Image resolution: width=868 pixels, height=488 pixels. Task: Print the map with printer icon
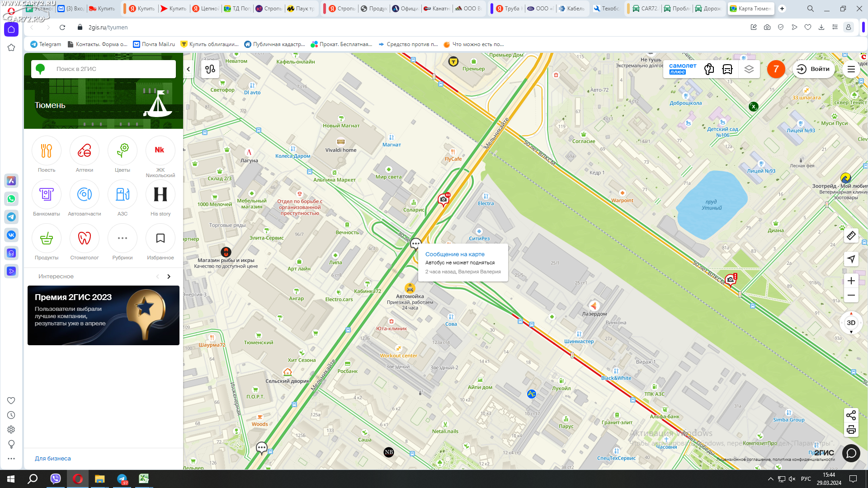[x=851, y=430]
